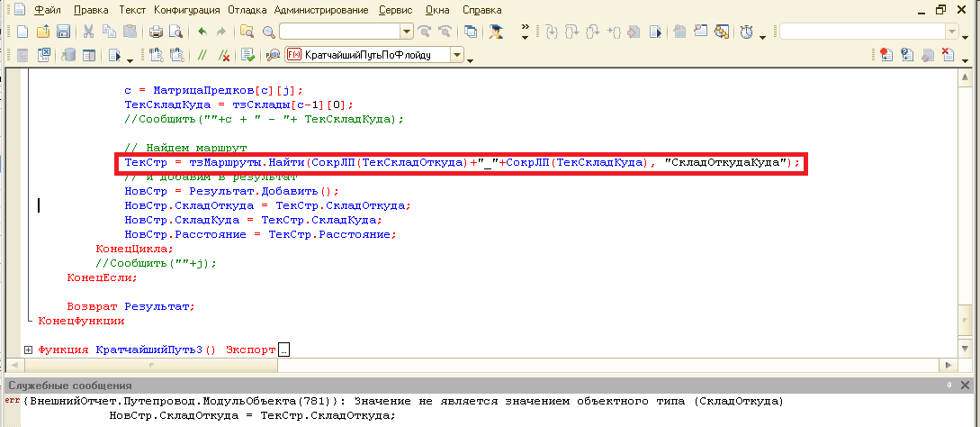980x427 pixels.
Task: Click Step out debug icon
Action: 592,32
